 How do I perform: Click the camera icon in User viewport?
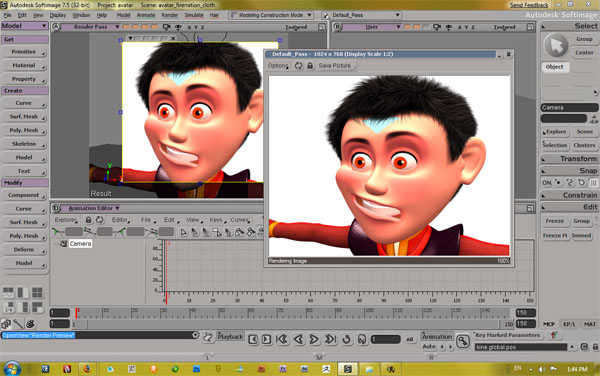coord(437,27)
